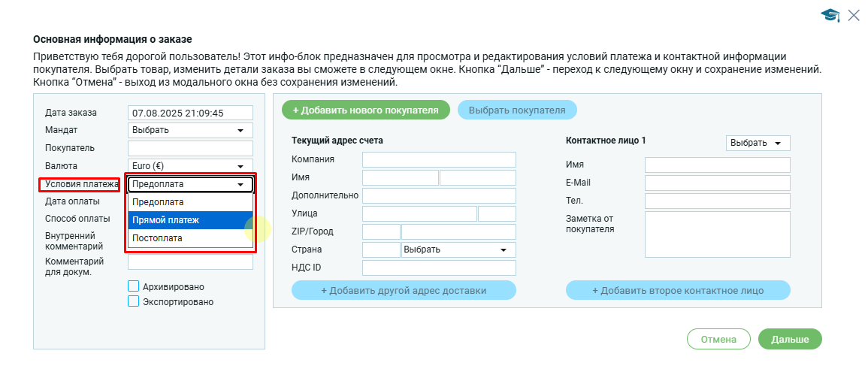The width and height of the screenshot is (868, 375).
Task: Click the Заметка от покупателя text area
Action: pos(717,234)
